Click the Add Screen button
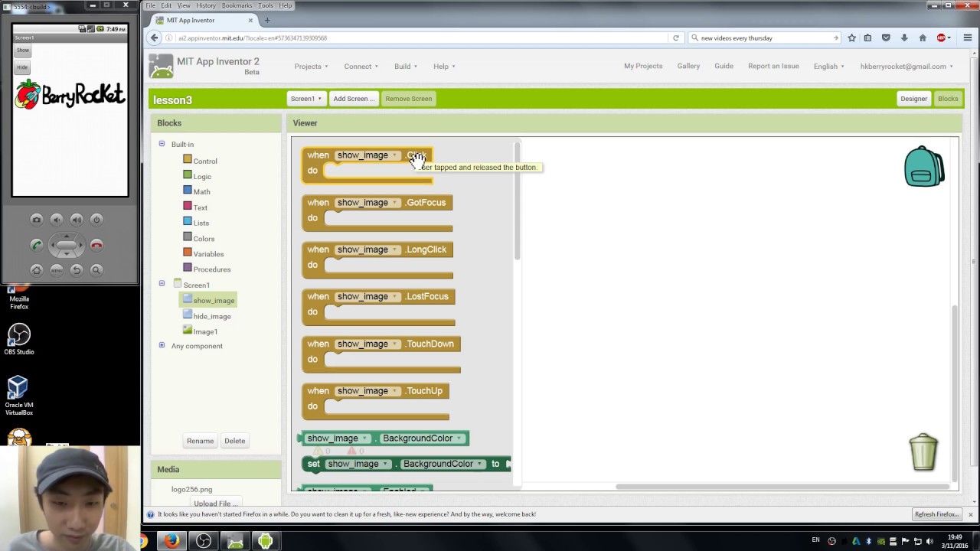The image size is (980, 551). pos(354,98)
